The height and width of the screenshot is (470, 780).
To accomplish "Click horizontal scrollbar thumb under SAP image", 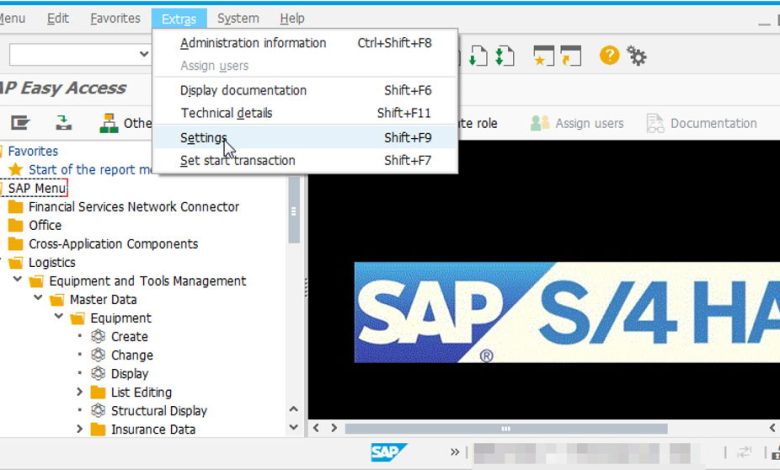I will (506, 428).
